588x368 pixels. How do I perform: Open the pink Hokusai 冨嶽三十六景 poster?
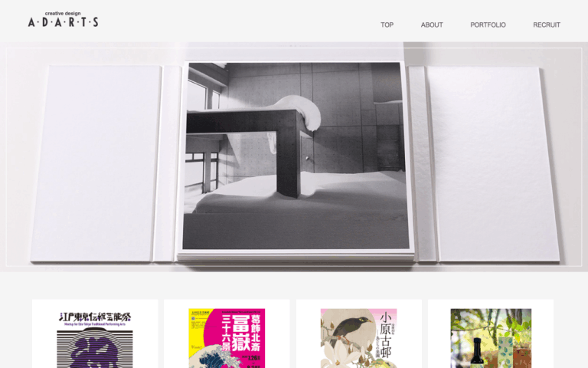pyautogui.click(x=227, y=333)
